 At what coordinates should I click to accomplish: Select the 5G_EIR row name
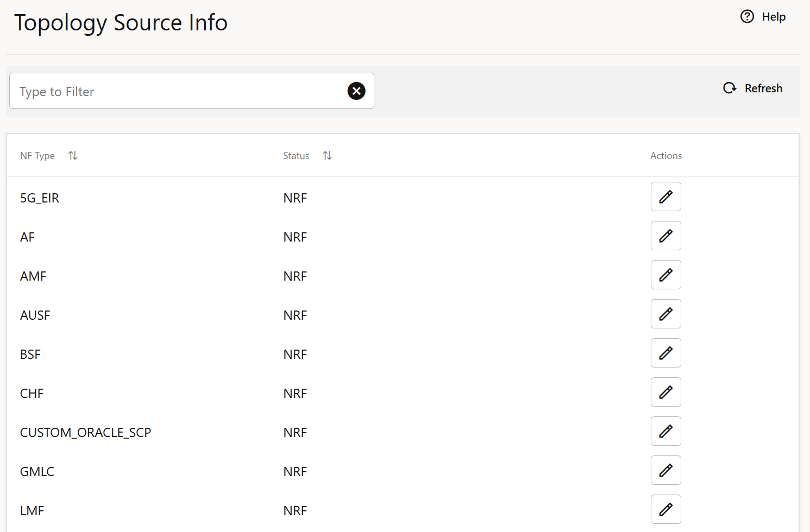click(40, 198)
